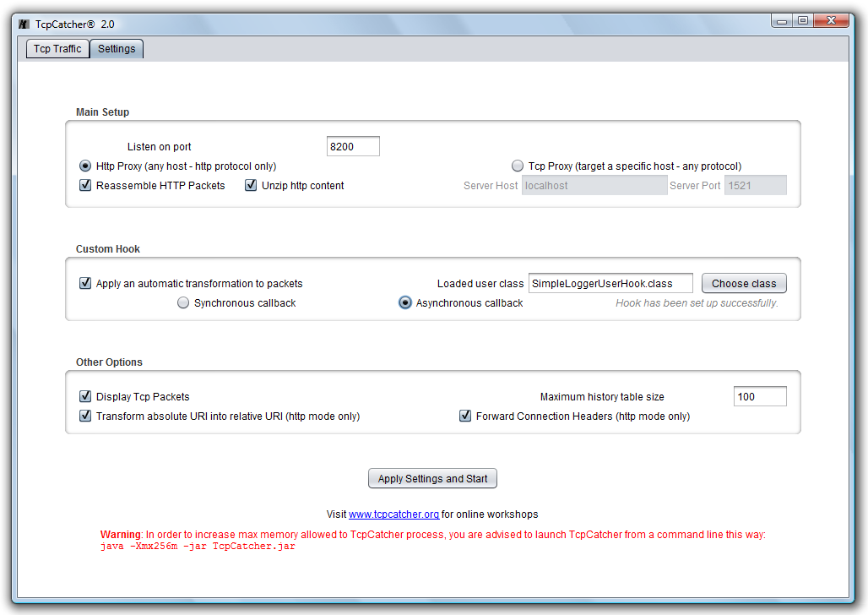The image size is (868, 615).
Task: Click the 'java -Xmx256m -jar TcpCatcher.jar' command text
Action: 198,547
